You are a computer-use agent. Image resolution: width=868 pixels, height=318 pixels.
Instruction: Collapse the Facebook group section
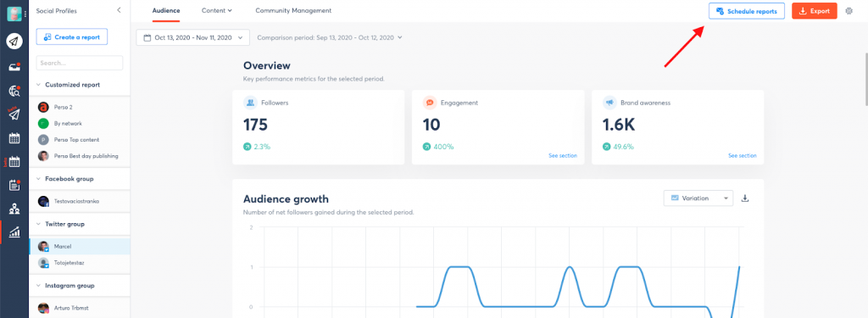(x=38, y=179)
